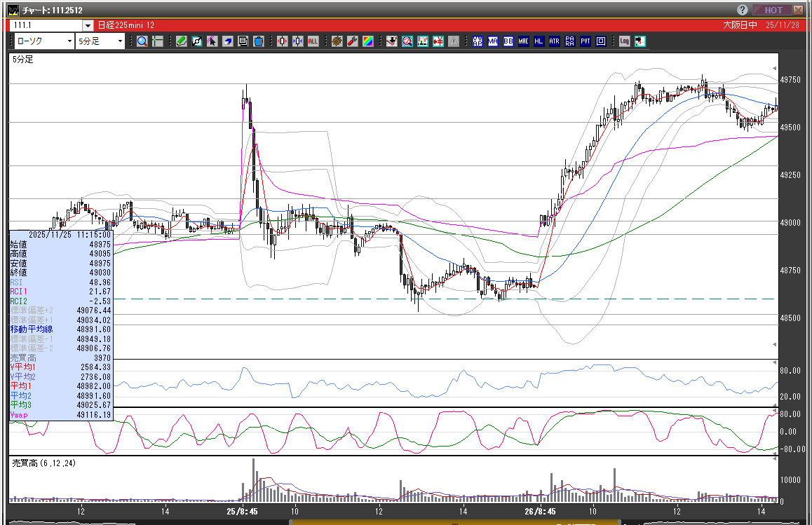Click the red ALL button icon
Image resolution: width=812 pixels, height=525 pixels.
pos(313,41)
